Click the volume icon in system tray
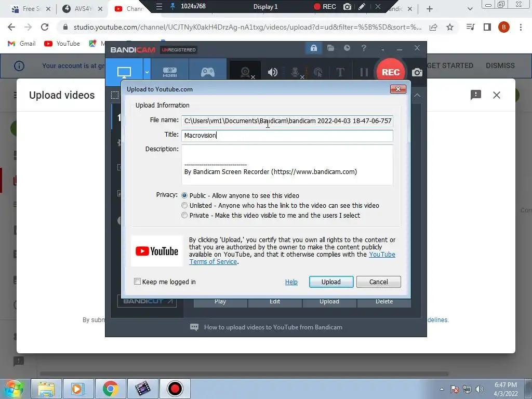This screenshot has width=532, height=399. pyautogui.click(x=479, y=389)
